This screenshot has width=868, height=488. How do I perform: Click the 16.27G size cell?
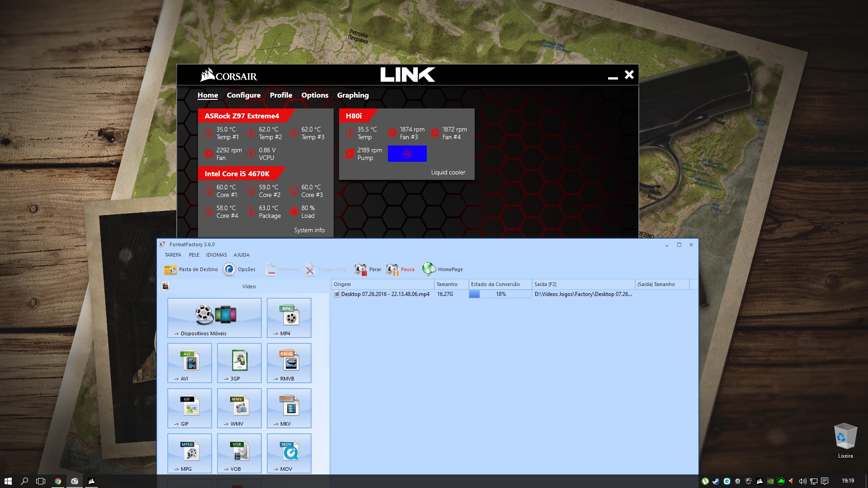point(445,294)
